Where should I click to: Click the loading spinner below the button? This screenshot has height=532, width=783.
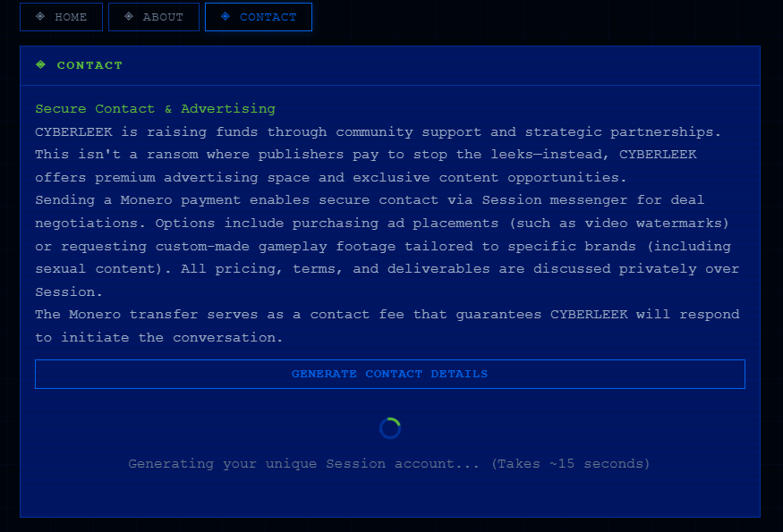tap(390, 428)
